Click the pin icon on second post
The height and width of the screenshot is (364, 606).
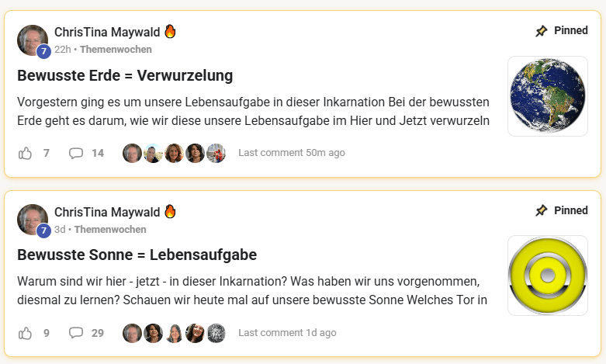click(x=542, y=210)
